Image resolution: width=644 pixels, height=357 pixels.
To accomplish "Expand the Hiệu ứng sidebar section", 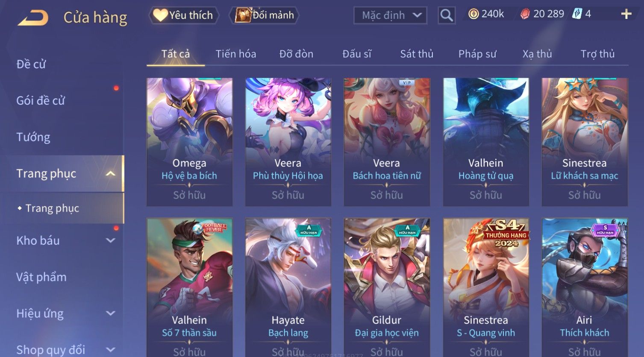I will click(x=110, y=313).
